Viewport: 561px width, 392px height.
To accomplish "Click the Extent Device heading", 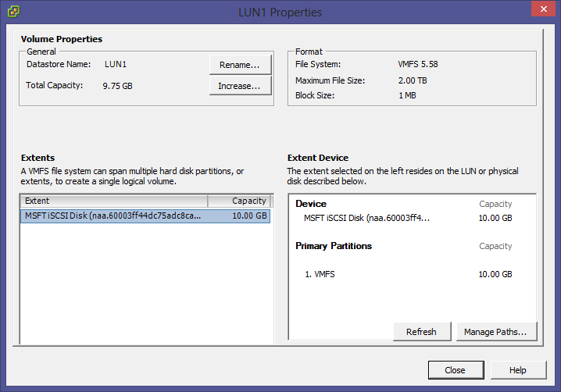I will (x=318, y=158).
